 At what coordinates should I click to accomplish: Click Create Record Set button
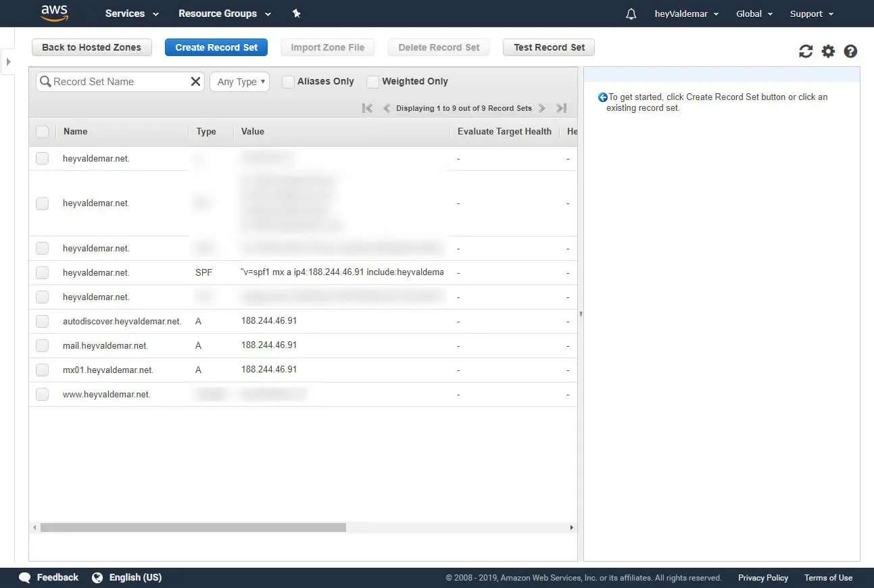coord(216,47)
